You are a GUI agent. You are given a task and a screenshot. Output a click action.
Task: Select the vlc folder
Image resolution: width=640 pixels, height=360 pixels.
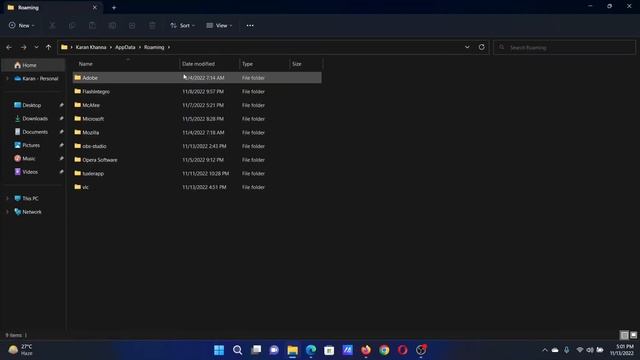(x=197, y=187)
